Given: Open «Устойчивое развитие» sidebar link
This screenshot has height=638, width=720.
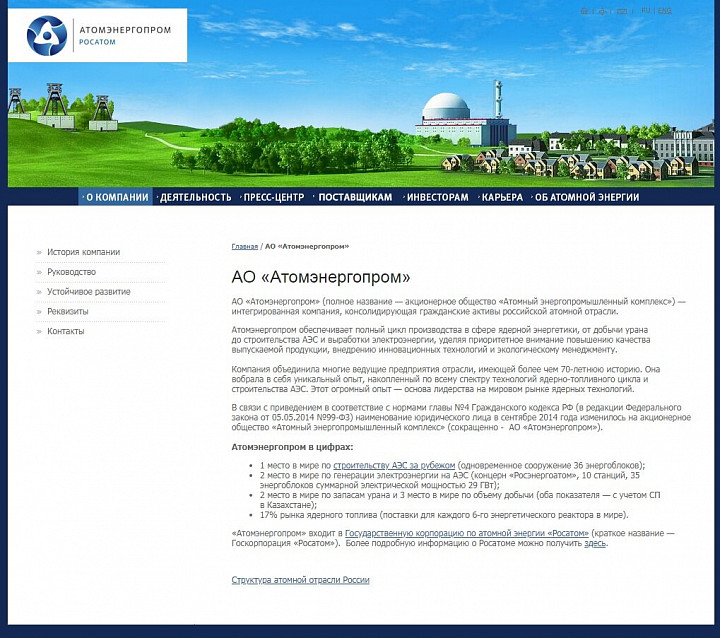Looking at the screenshot, I should tap(89, 292).
